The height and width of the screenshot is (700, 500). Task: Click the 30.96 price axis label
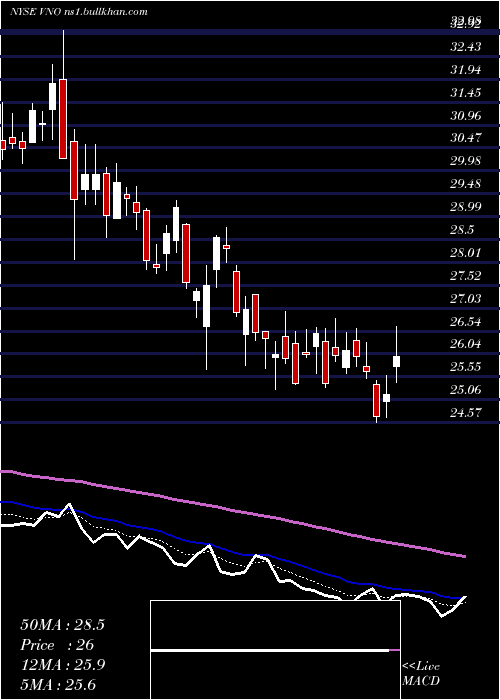pyautogui.click(x=466, y=115)
